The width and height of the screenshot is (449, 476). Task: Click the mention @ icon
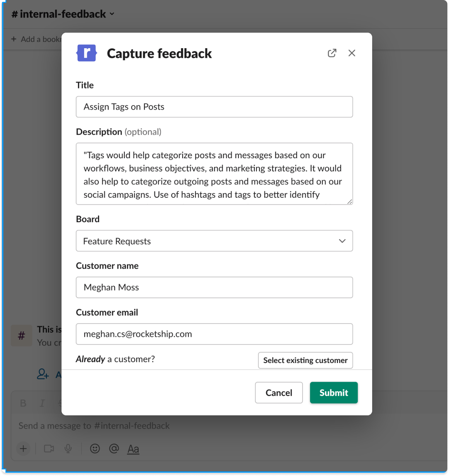point(114,448)
